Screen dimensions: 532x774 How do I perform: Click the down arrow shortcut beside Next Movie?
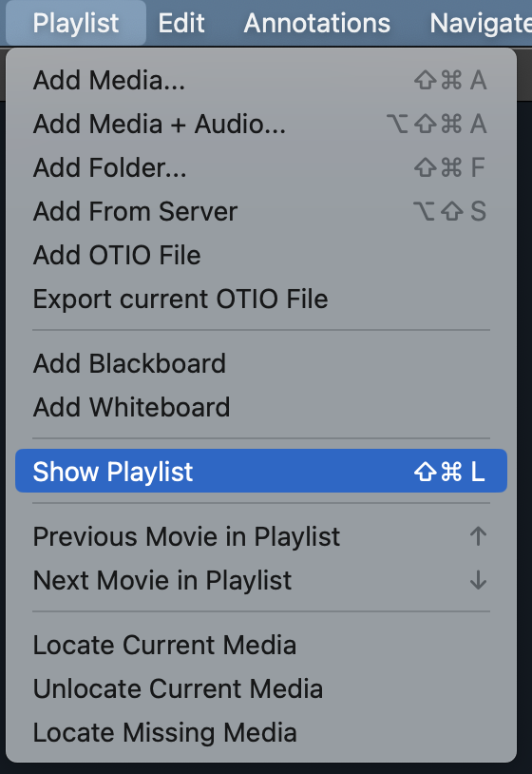pyautogui.click(x=478, y=580)
